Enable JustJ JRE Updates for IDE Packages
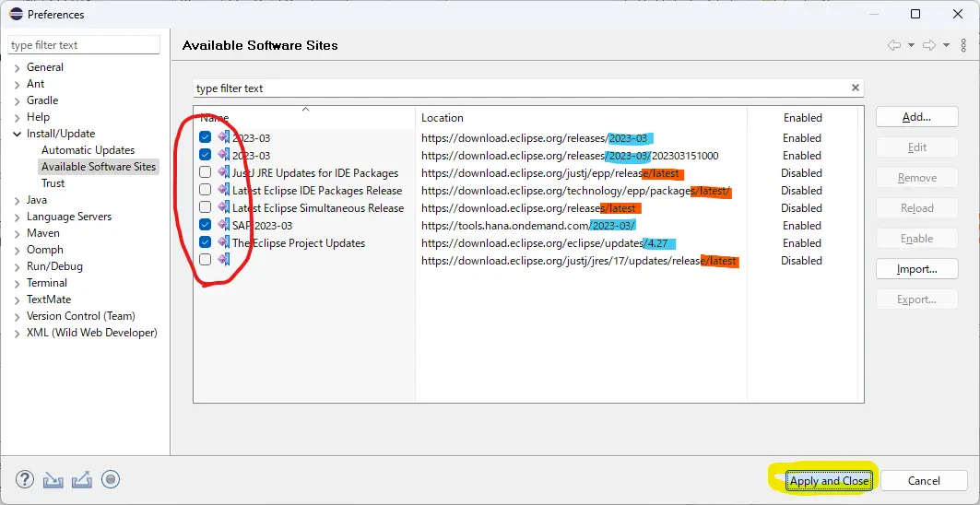This screenshot has height=505, width=980. click(x=205, y=172)
